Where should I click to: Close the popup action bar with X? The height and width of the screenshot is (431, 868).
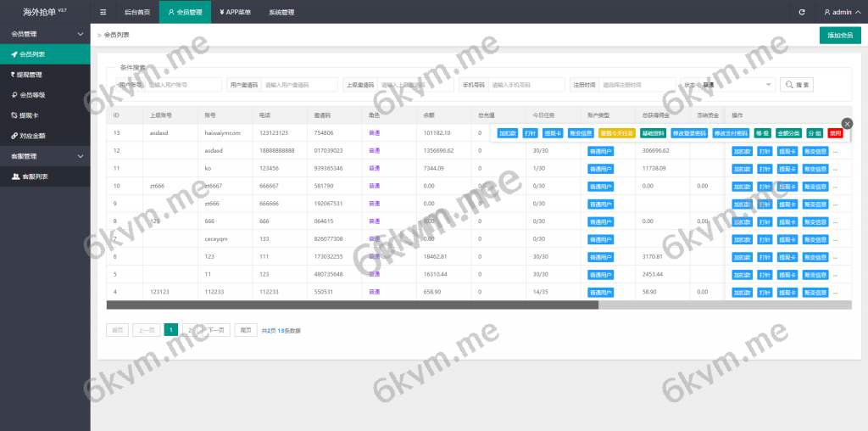coord(847,124)
